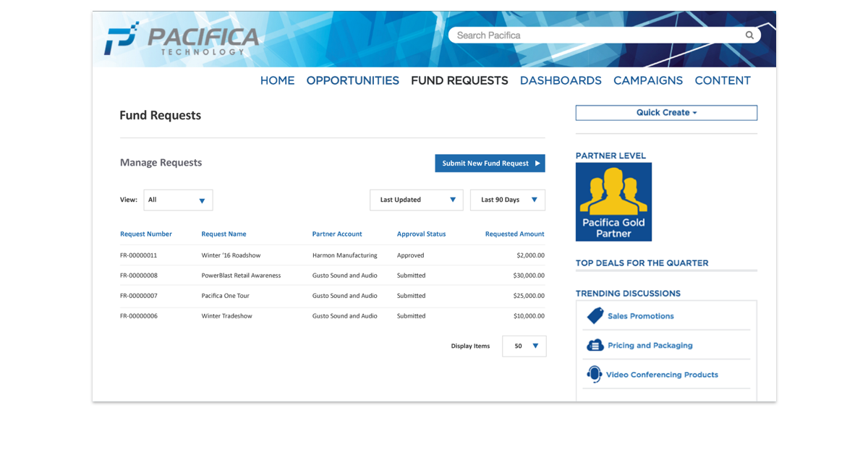Click request number FR-00000011
Image resolution: width=868 pixels, height=463 pixels.
click(138, 255)
